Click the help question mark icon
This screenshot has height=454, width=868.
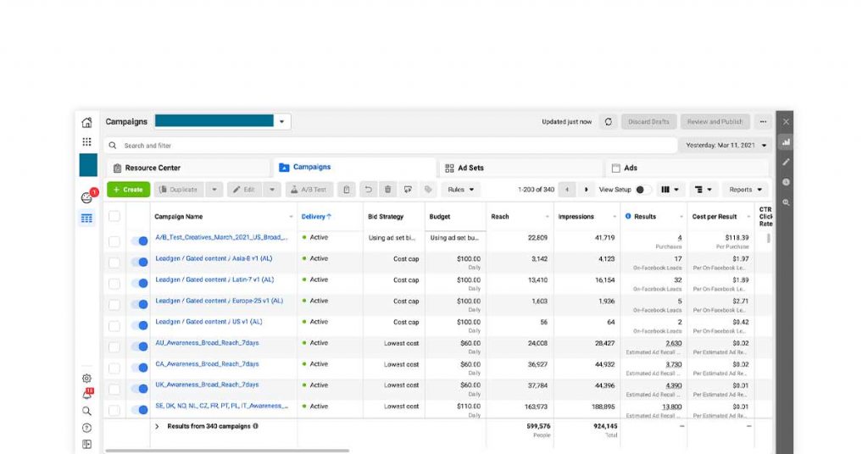pos(86,428)
